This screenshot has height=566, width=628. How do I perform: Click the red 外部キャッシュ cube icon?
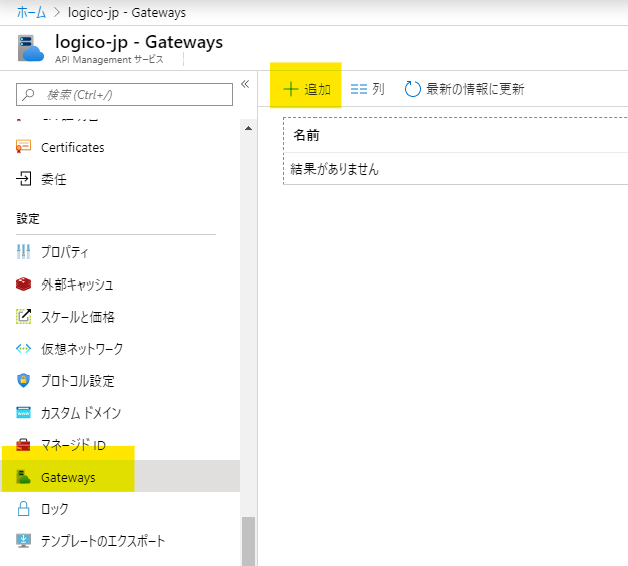coord(24,284)
